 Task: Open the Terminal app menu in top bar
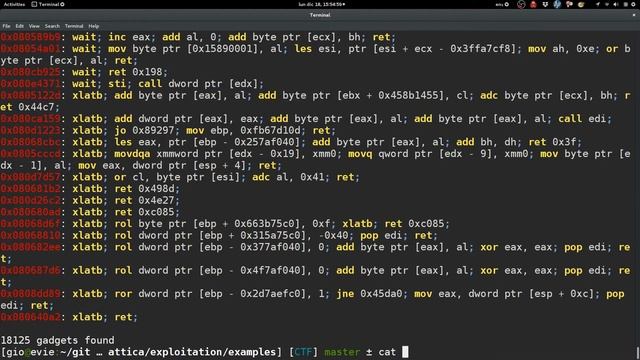click(x=48, y=4)
